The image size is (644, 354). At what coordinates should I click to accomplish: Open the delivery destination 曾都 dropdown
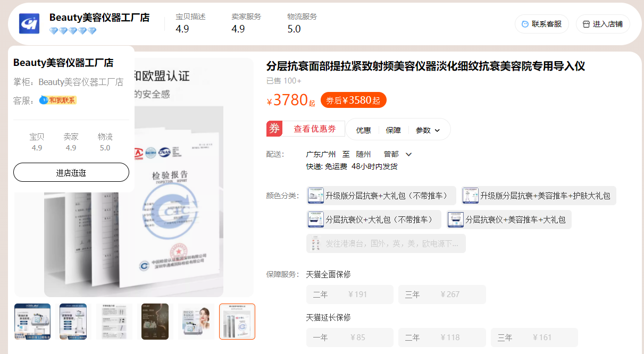point(398,154)
